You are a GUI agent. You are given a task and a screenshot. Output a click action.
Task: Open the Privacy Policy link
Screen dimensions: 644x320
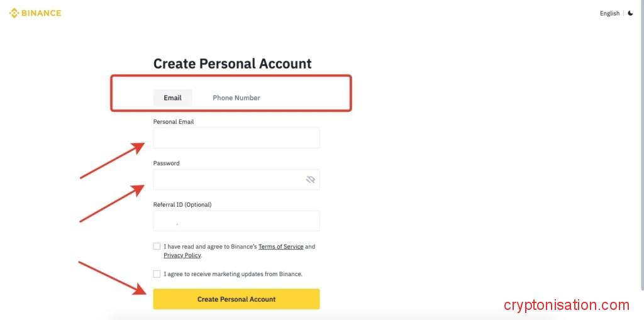click(182, 255)
